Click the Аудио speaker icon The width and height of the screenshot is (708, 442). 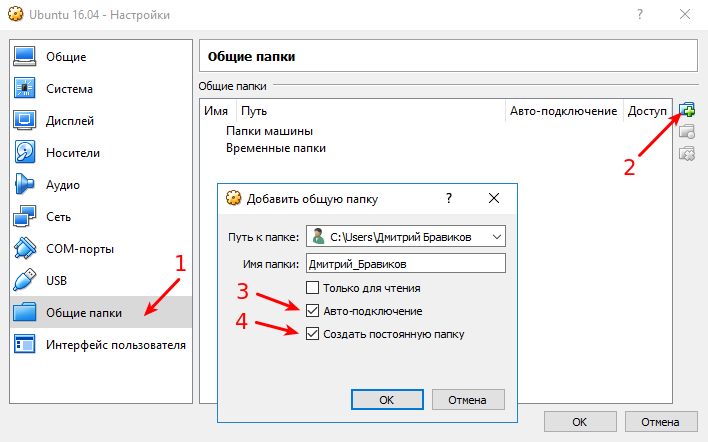pos(24,184)
